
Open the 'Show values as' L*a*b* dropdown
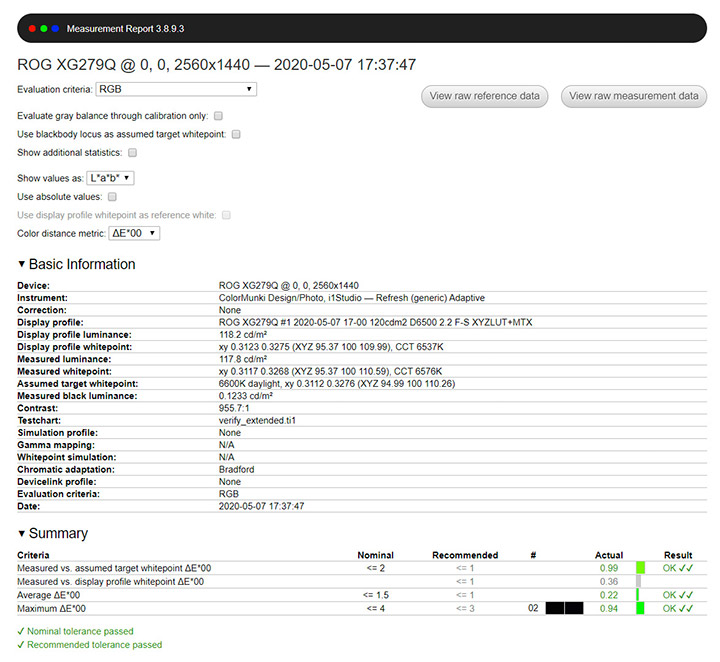tap(110, 178)
